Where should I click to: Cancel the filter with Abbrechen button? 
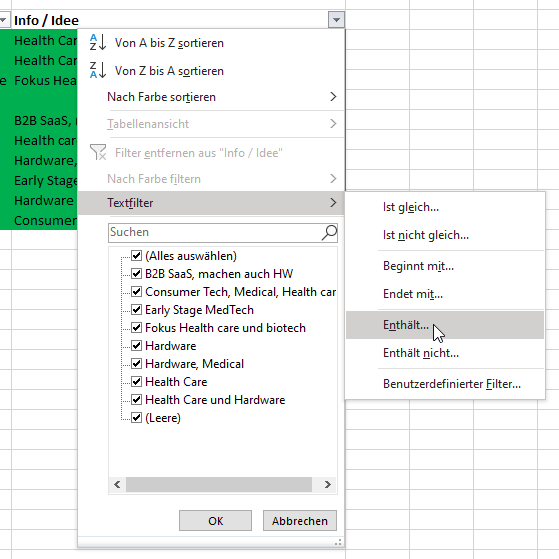299,520
